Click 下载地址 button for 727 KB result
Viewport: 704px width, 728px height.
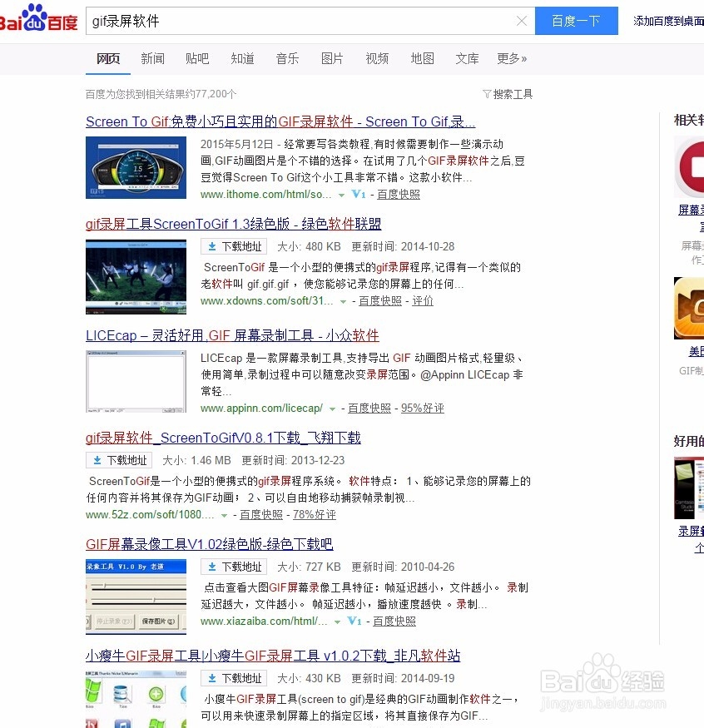click(234, 567)
